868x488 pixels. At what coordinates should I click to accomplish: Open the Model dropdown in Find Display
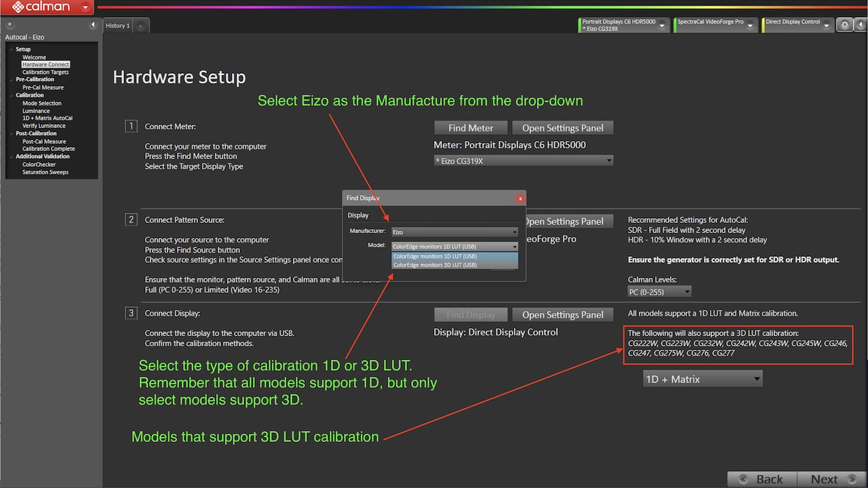point(454,246)
